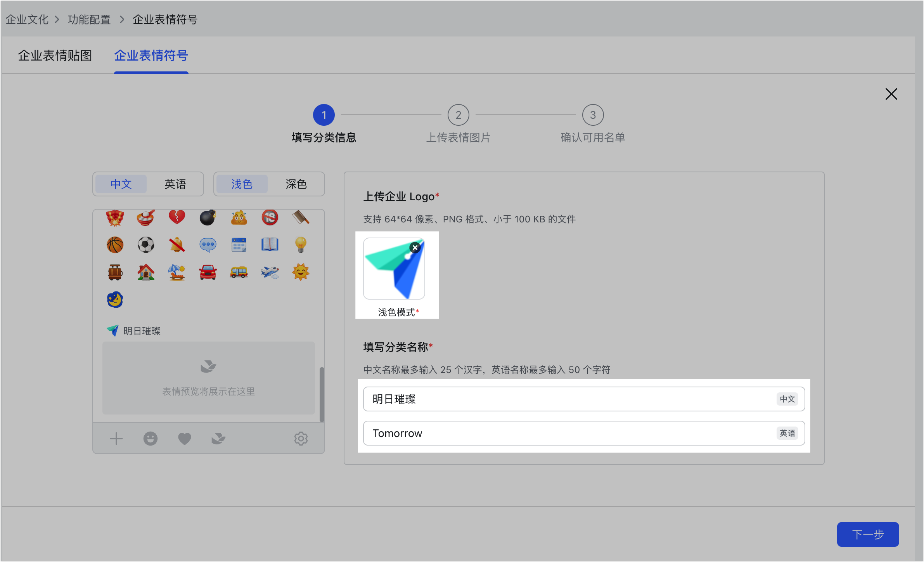Open the smiley emoji category at the bottom bar
This screenshot has width=924, height=562.
(151, 439)
